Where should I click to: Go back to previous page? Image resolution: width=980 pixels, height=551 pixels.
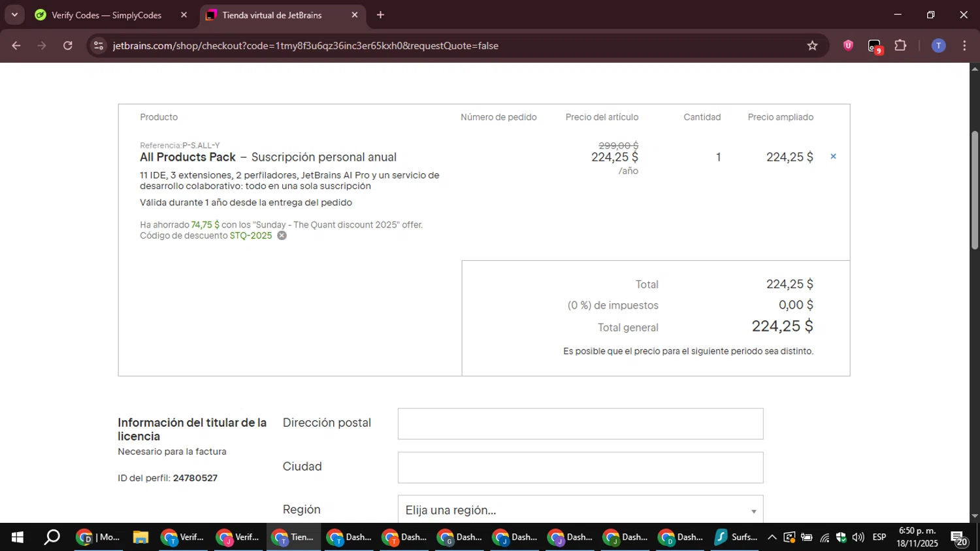(x=16, y=46)
